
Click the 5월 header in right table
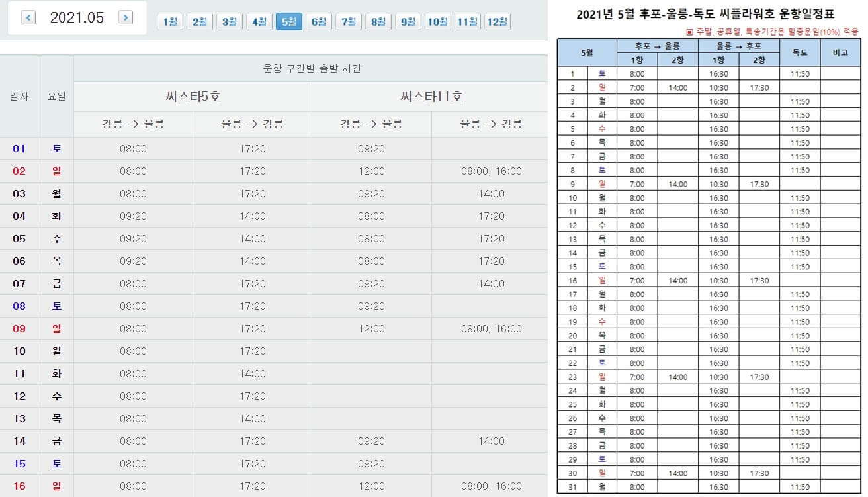587,53
